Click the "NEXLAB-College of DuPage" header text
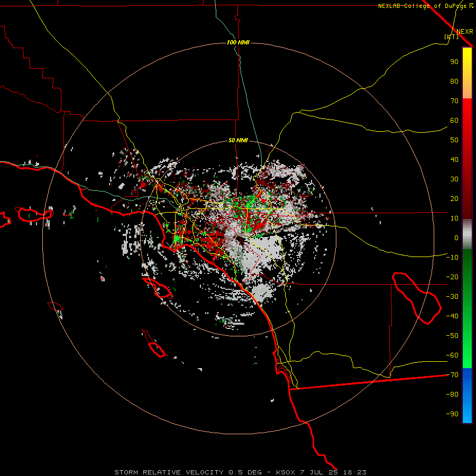The width and height of the screenshot is (476, 476). 423,6
